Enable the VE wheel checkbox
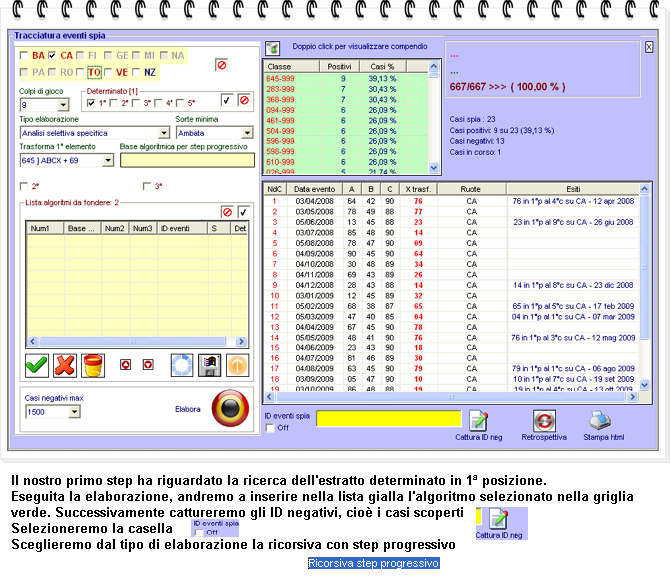The image size is (670, 577). (109, 73)
